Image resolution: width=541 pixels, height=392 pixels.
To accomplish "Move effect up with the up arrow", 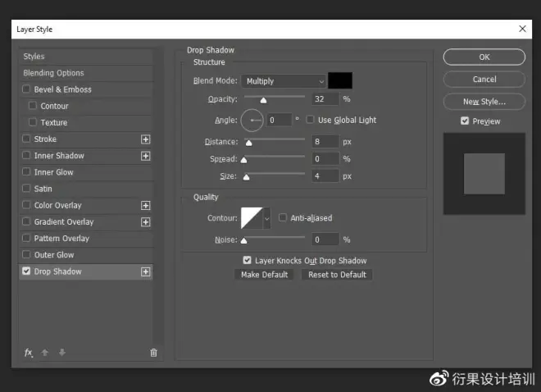I will [44, 353].
